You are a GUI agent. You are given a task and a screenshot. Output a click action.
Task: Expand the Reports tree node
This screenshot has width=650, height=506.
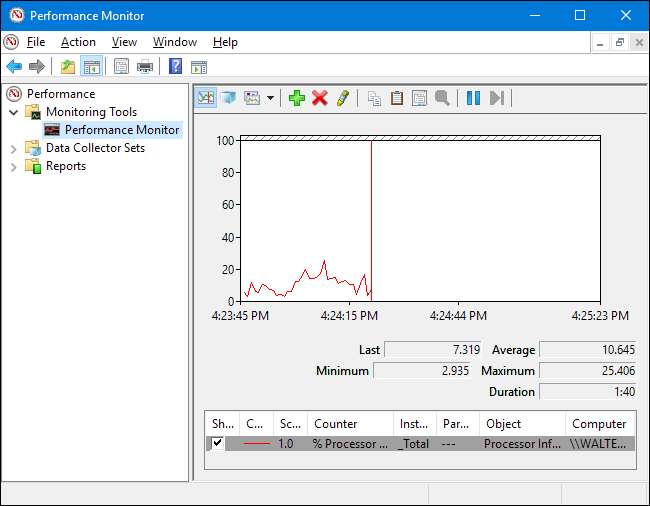(x=14, y=166)
